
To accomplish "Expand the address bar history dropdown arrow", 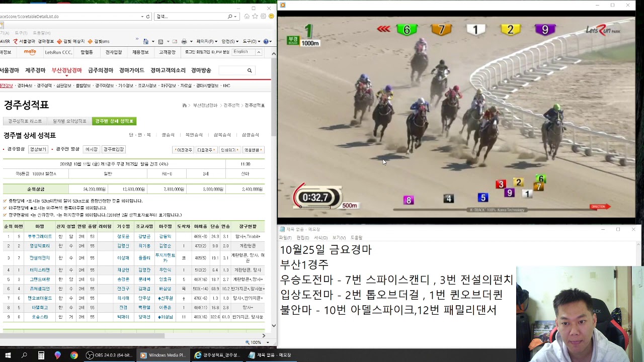I will coord(142,17).
